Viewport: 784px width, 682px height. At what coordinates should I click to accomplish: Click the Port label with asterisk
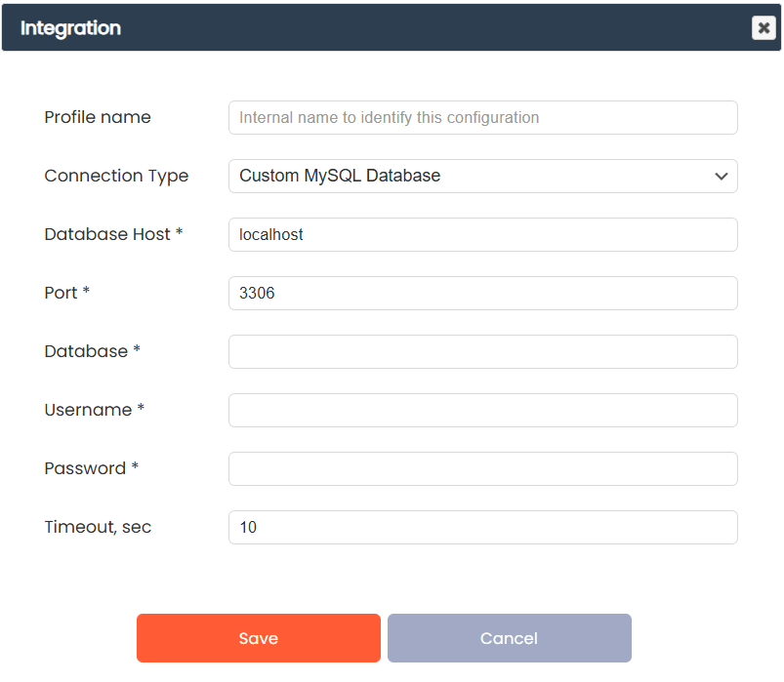pos(66,293)
